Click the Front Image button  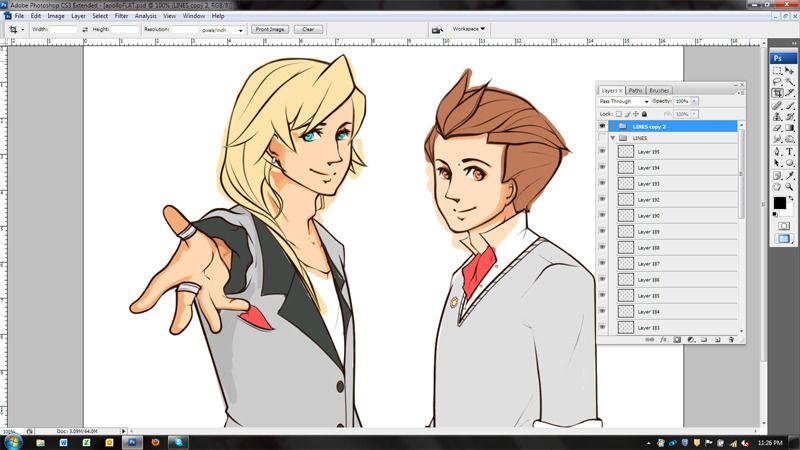click(x=270, y=30)
